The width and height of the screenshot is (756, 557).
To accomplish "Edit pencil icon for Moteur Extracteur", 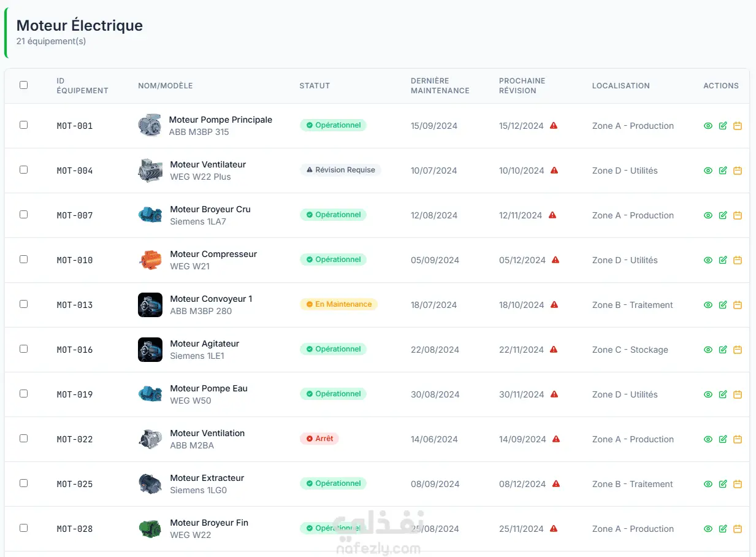I will 723,484.
